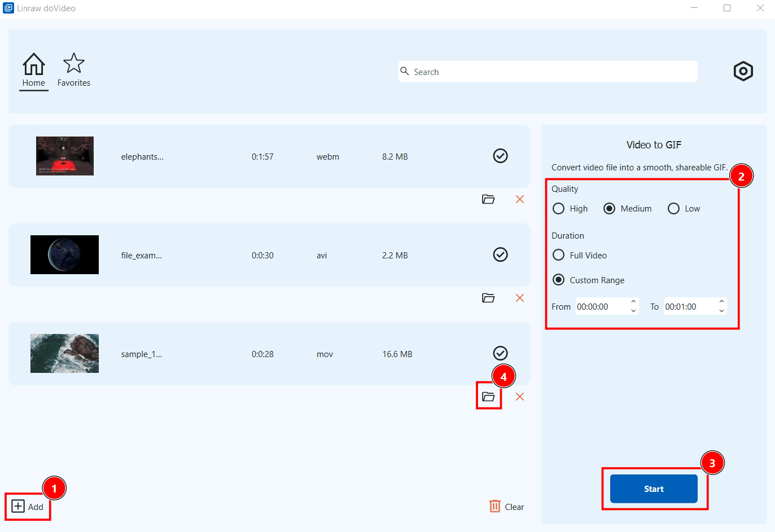Open output folder for elephants video
This screenshot has width=775, height=532.
[x=488, y=199]
